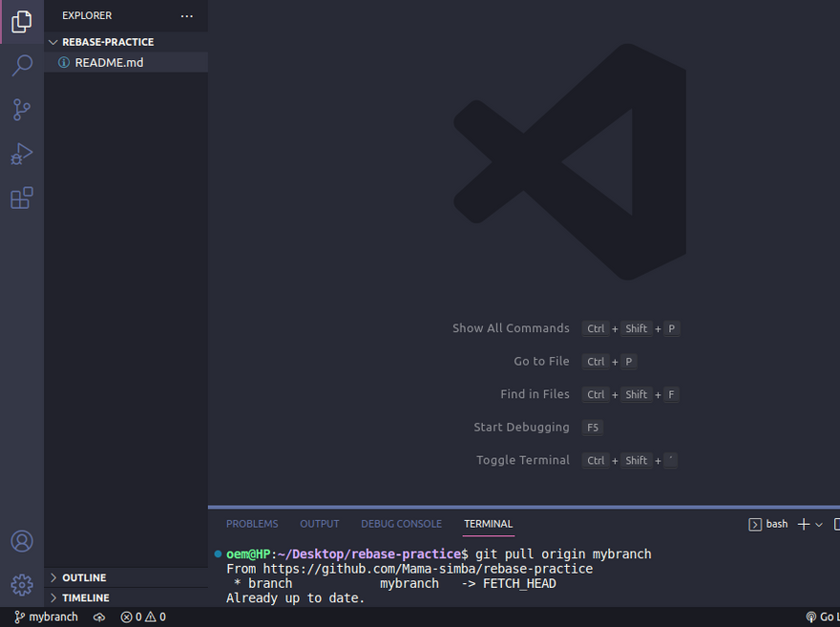The height and width of the screenshot is (627, 840).
Task: Switch to the PROBLEMS tab
Action: pos(252,524)
